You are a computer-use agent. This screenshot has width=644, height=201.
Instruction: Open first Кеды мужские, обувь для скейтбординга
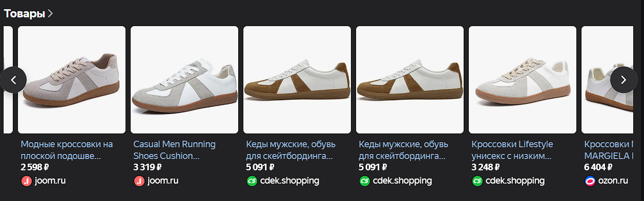coord(290,150)
